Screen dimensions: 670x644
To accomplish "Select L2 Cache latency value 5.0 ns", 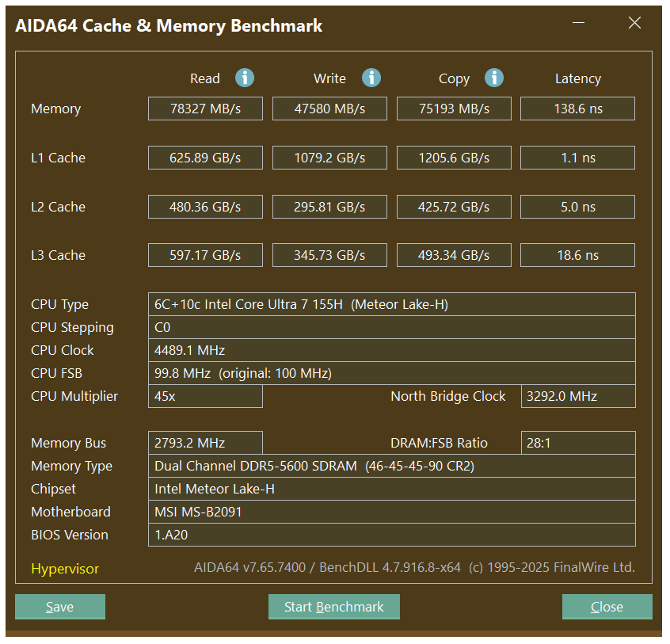I will [x=577, y=207].
